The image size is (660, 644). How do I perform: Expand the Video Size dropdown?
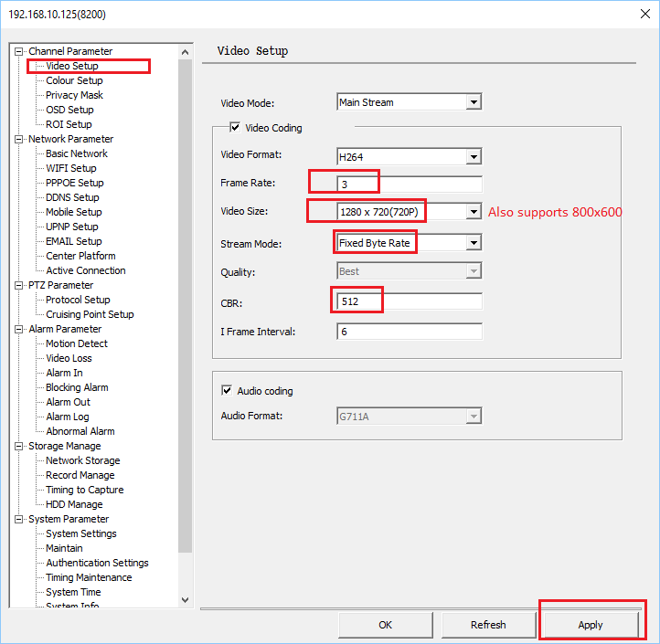pyautogui.click(x=473, y=212)
